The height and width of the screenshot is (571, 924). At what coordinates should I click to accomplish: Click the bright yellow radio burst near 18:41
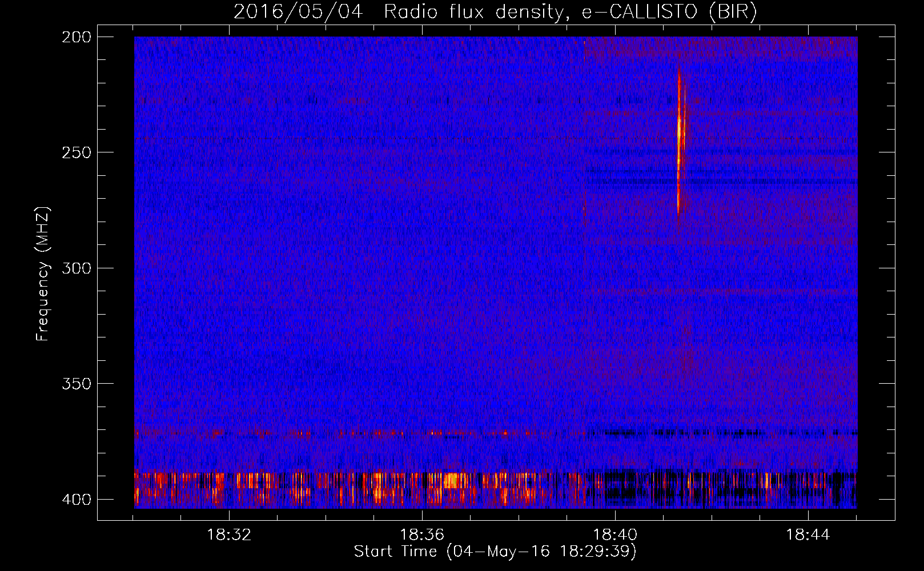680,140
